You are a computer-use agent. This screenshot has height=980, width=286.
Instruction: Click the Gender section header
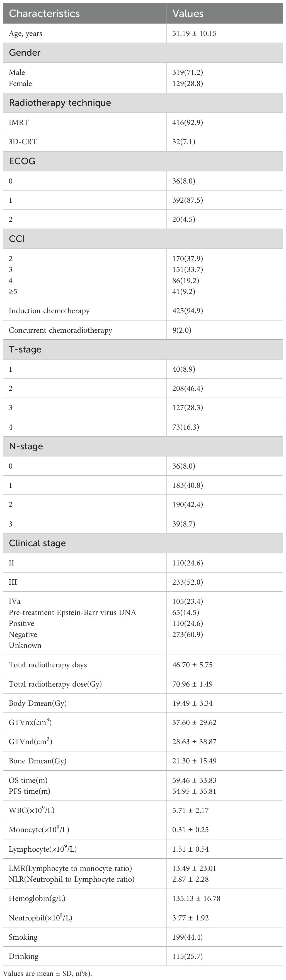25,53
